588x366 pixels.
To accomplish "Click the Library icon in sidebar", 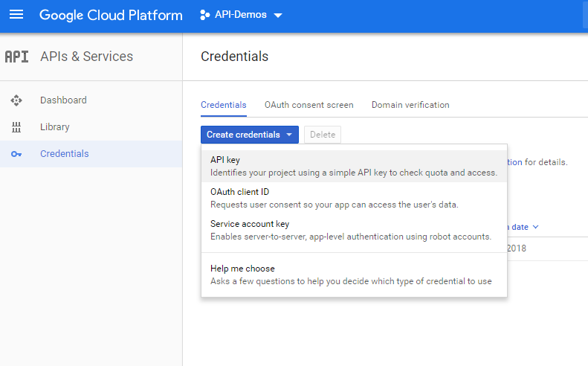I will coord(16,127).
